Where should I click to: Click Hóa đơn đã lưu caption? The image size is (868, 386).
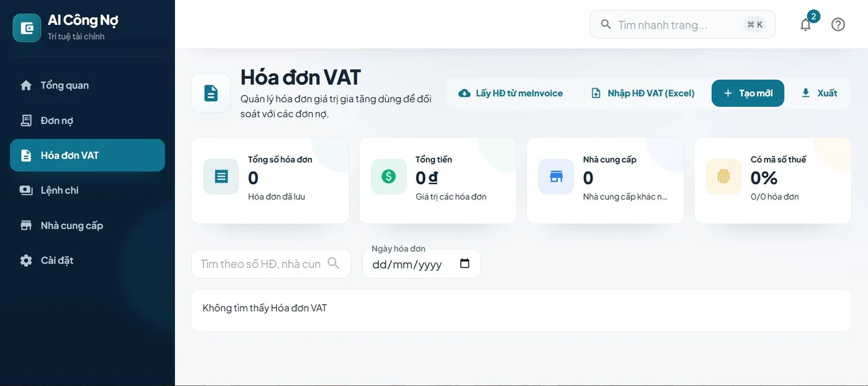277,197
